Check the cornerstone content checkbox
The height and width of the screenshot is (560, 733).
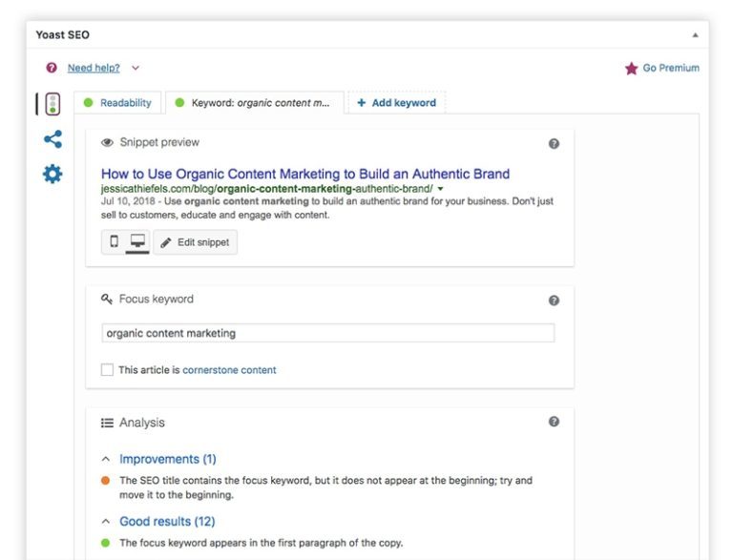pyautogui.click(x=107, y=370)
